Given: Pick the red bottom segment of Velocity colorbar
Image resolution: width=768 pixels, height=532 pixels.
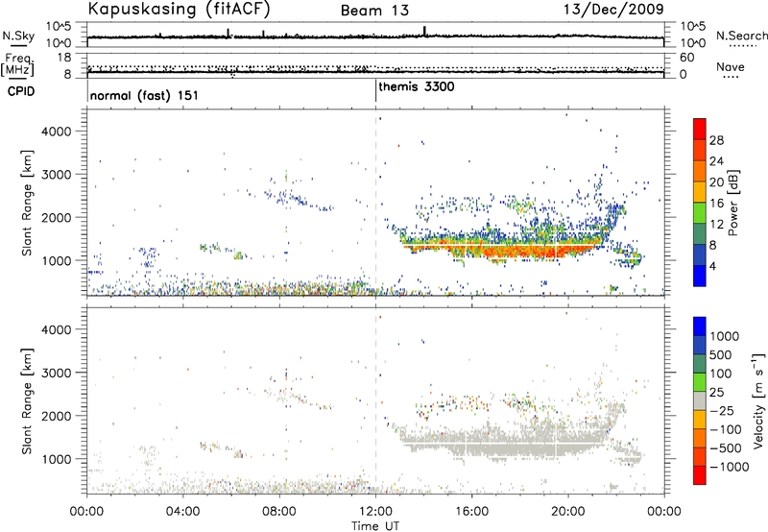Looking at the screenshot, I should pos(700,475).
